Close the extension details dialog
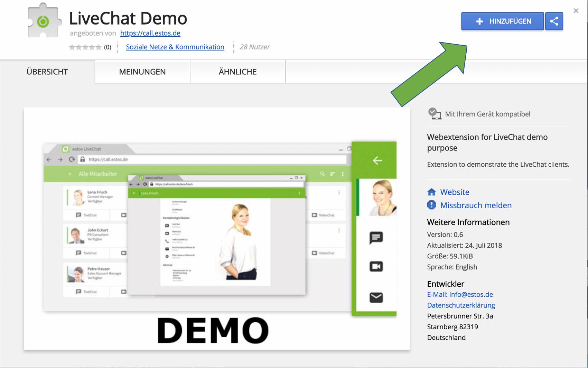This screenshot has width=588, height=368. click(x=576, y=11)
